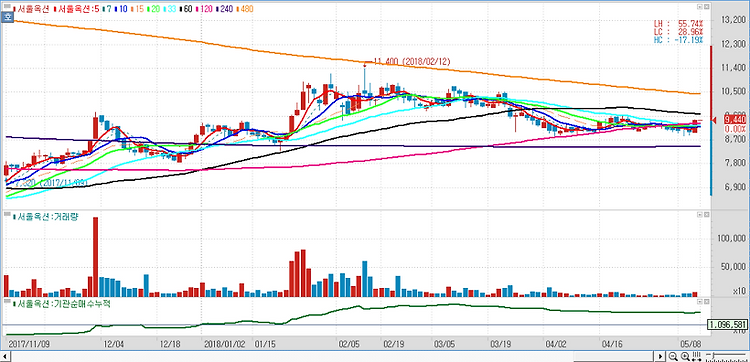Click the 11,400 (2018/02/12) high price label
750x362 pixels.
tap(411, 62)
